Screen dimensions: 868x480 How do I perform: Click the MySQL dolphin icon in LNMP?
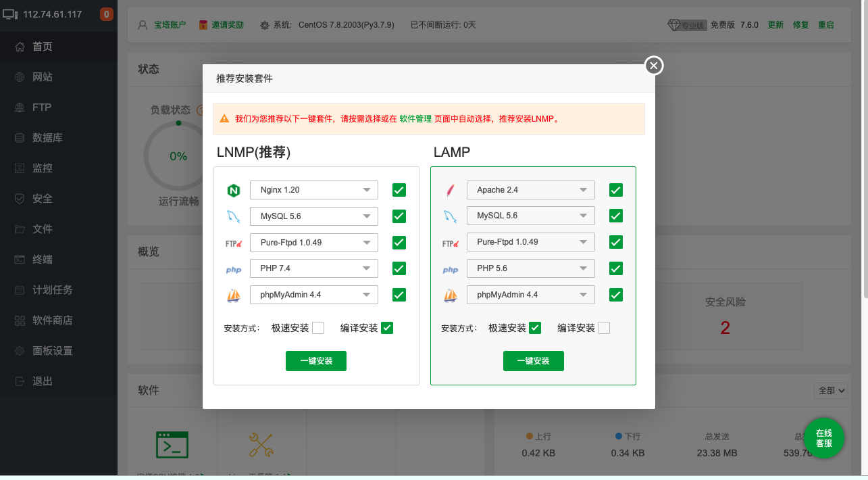234,216
